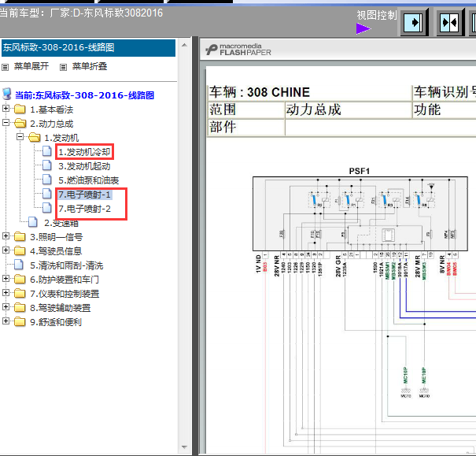
Task: Click the document icon of 5.清洗和雨刮-清洗
Action: 19,265
